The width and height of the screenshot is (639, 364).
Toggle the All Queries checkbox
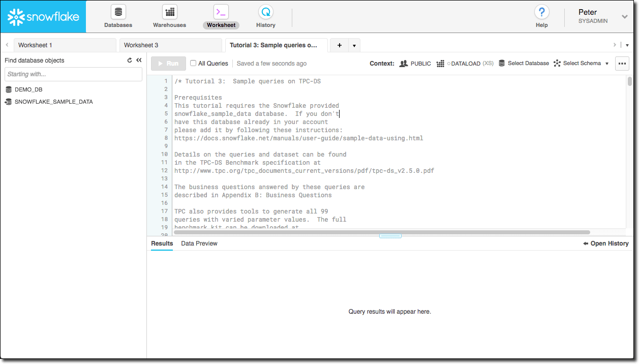point(193,64)
